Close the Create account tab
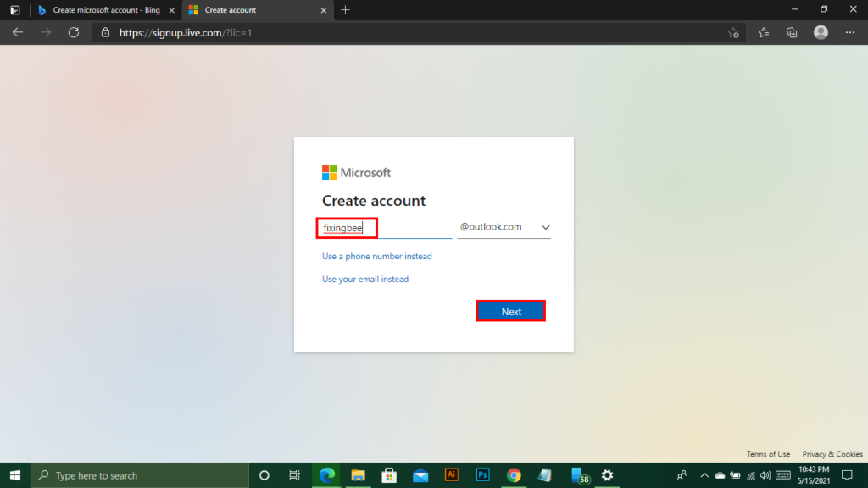868x488 pixels. (x=323, y=10)
